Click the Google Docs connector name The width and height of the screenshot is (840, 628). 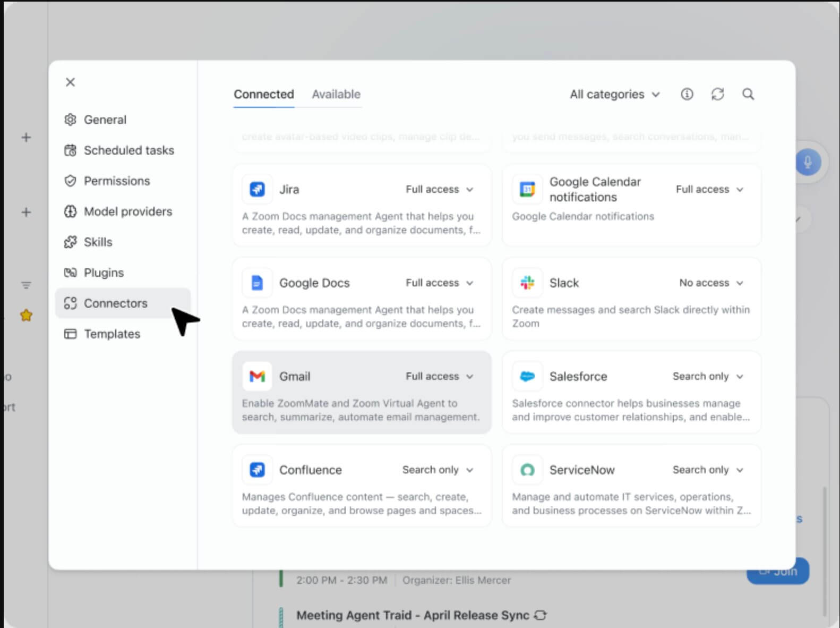(314, 283)
